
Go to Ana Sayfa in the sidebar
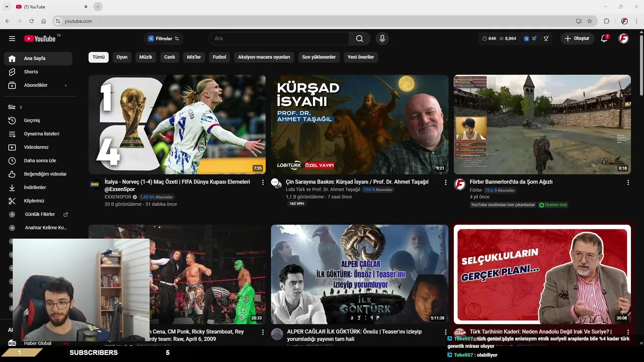[x=38, y=59]
